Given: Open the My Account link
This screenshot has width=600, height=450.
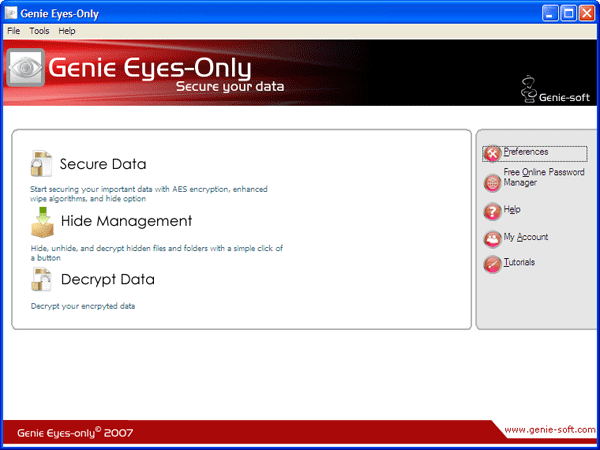Looking at the screenshot, I should 526,237.
